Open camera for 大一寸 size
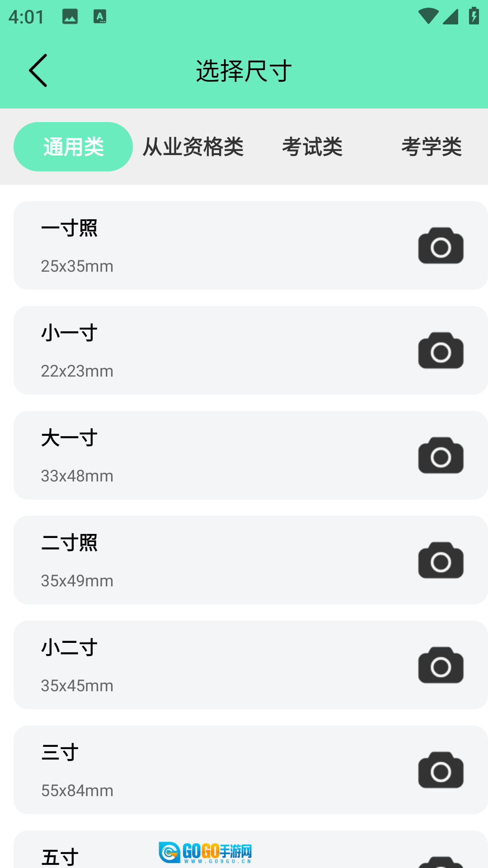488x868 pixels. pos(441,456)
